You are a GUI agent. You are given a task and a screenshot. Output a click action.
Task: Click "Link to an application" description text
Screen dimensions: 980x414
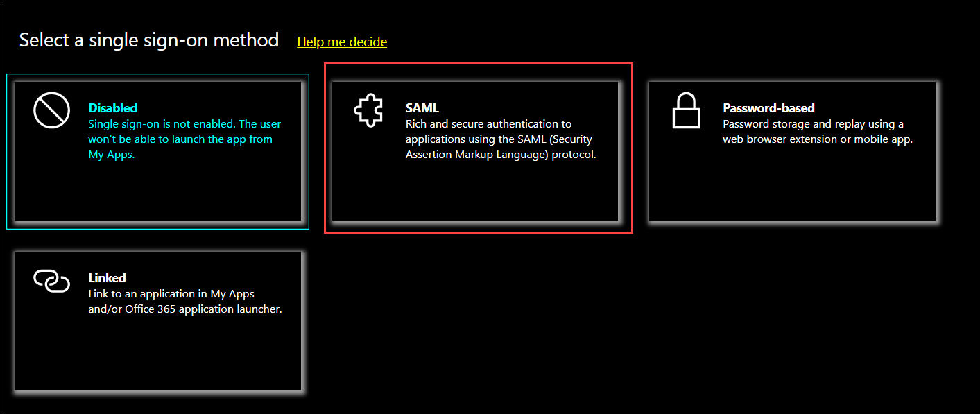pyautogui.click(x=171, y=294)
